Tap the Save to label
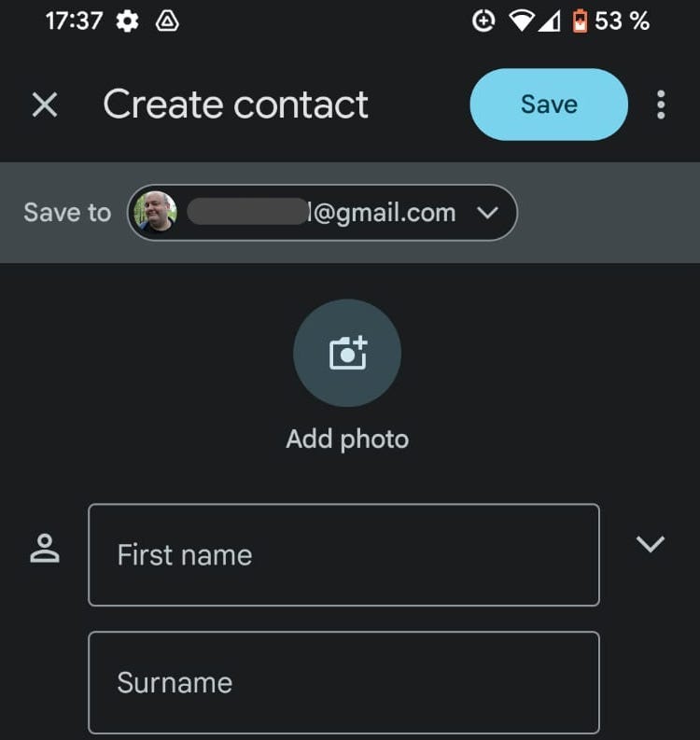 (x=67, y=213)
